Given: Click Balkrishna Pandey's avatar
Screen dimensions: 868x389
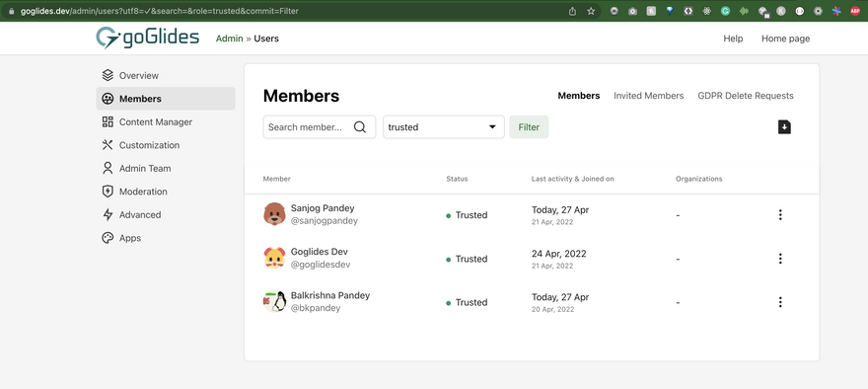Looking at the screenshot, I should (274, 301).
